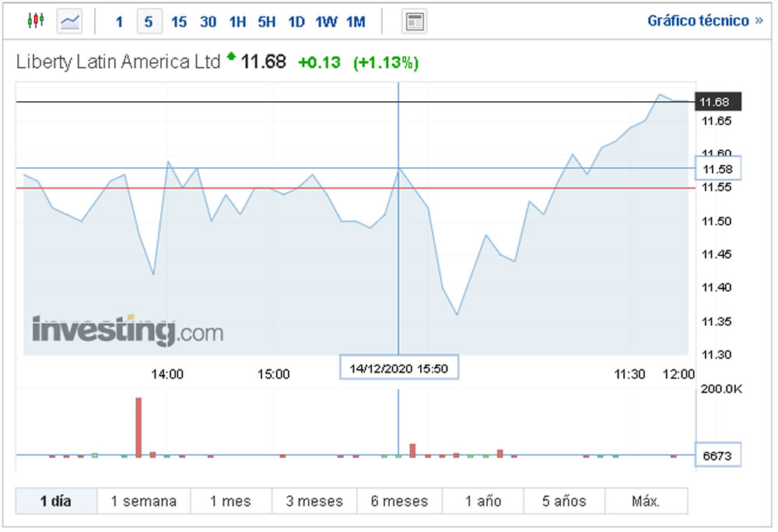Image resolution: width=778 pixels, height=532 pixels.
Task: Click the 14:00 time axis label
Action: click(167, 374)
